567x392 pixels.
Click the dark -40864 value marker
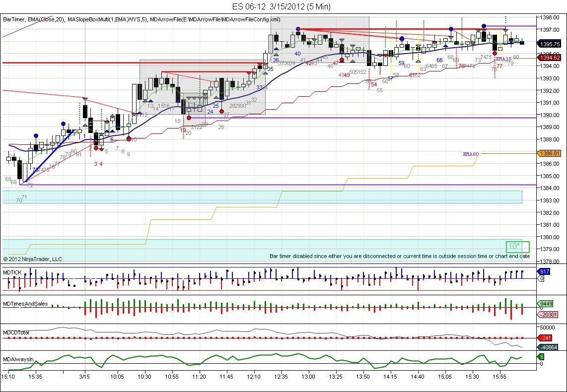pos(548,347)
